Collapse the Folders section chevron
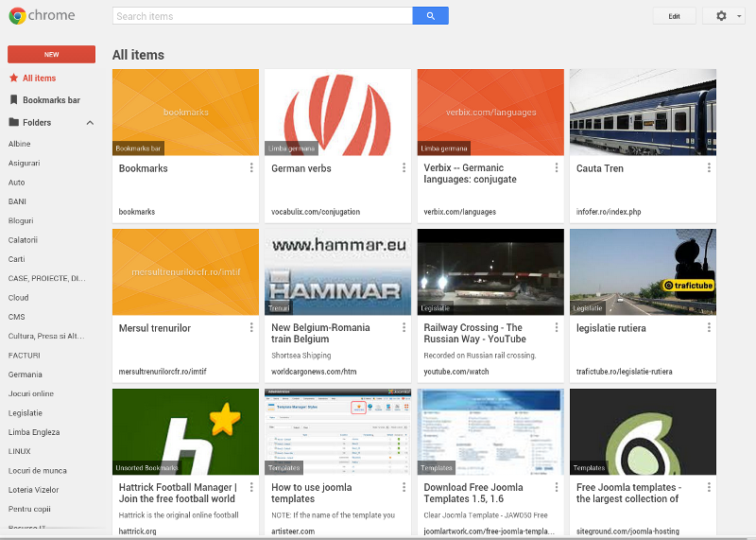Viewport: 756px width, 540px height. coord(90,123)
